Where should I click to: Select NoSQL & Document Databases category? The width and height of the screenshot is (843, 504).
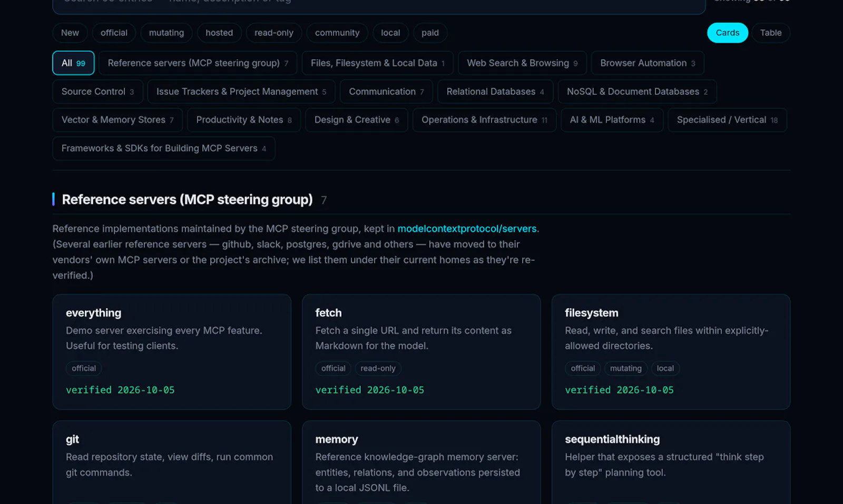tap(637, 92)
